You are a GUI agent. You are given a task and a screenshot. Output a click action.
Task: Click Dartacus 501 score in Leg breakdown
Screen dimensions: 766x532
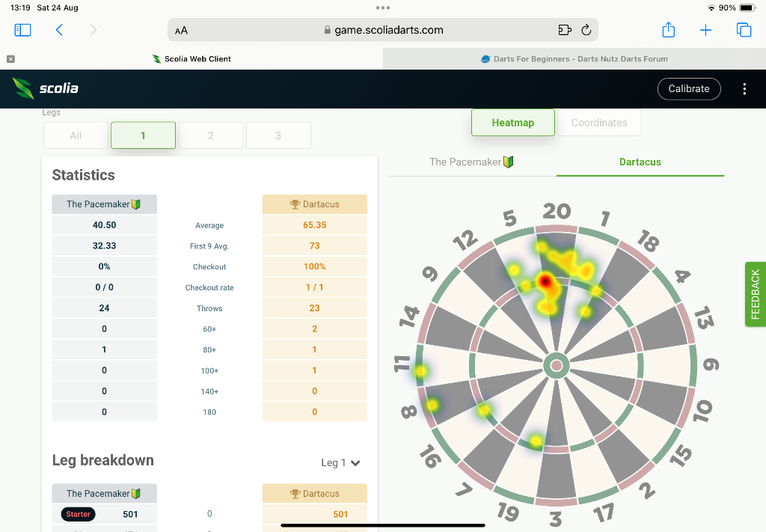(x=340, y=514)
